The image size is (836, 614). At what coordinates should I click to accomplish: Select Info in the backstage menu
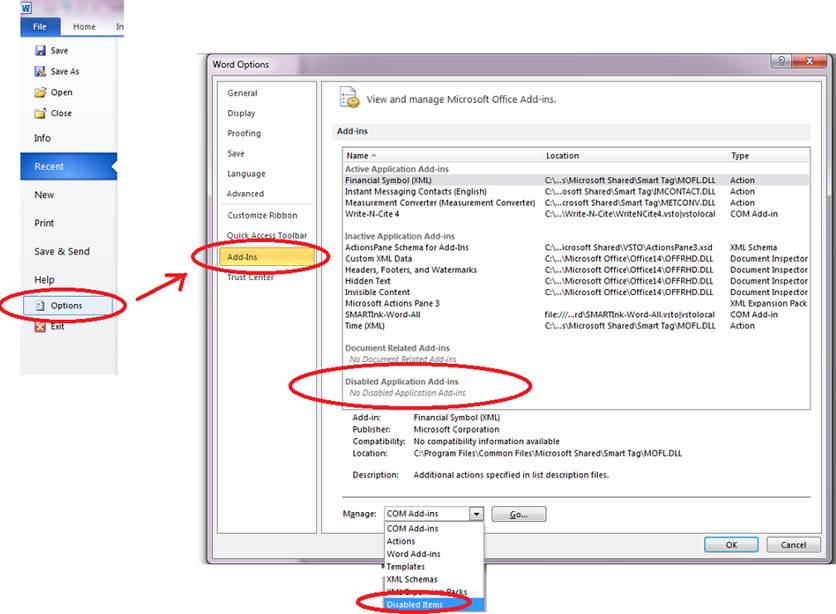[x=43, y=138]
